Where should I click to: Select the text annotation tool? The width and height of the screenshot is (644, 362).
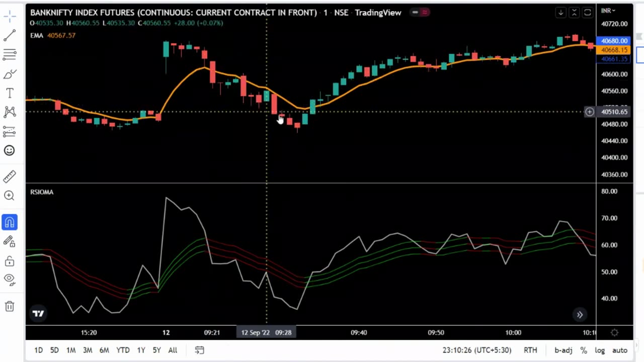[10, 93]
